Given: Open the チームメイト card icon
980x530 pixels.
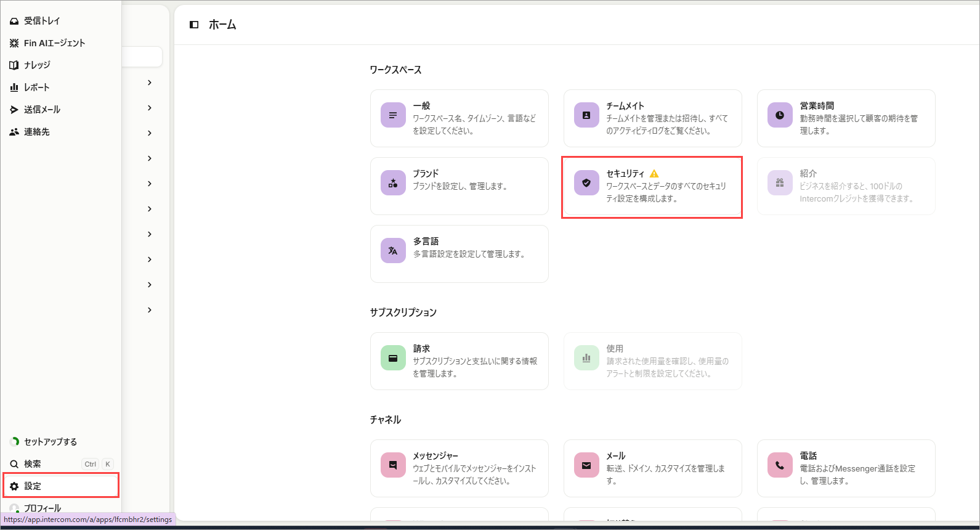Looking at the screenshot, I should [586, 115].
